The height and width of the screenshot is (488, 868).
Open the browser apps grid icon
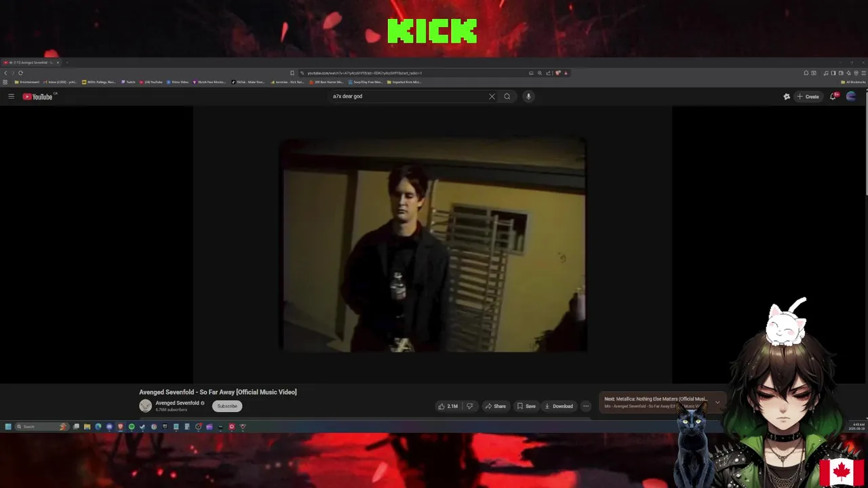[x=5, y=82]
